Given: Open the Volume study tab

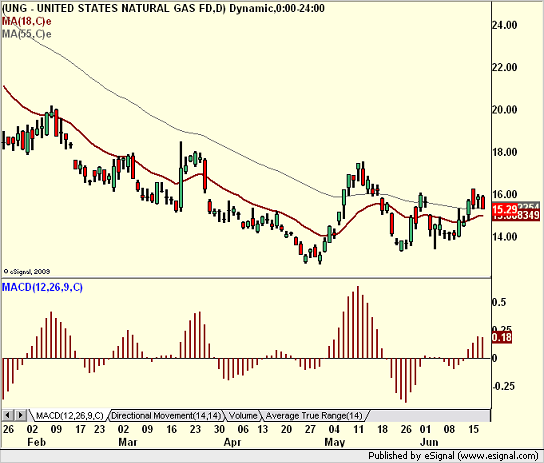Looking at the screenshot, I should (243, 415).
